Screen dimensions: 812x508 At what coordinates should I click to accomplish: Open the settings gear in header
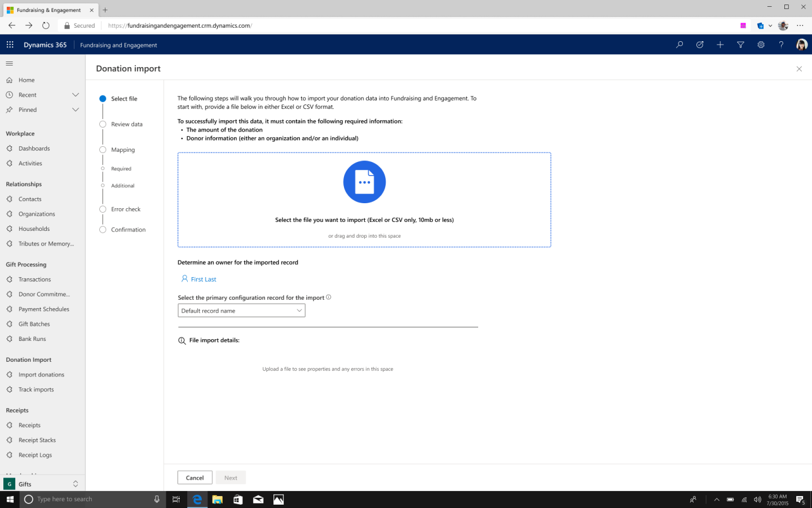[x=761, y=45]
